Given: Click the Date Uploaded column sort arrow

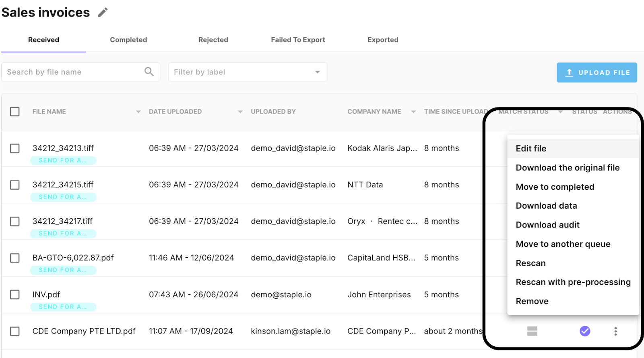Looking at the screenshot, I should (240, 112).
